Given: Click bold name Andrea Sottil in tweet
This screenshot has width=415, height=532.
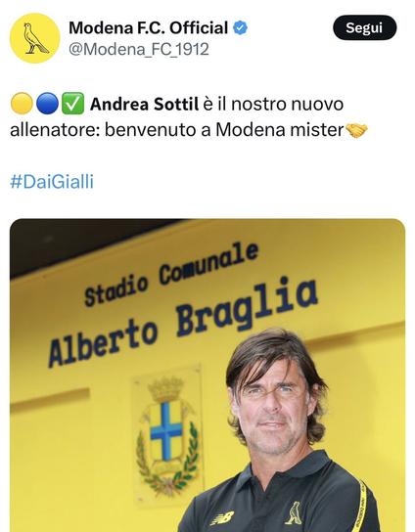Looking at the screenshot, I should point(144,105).
